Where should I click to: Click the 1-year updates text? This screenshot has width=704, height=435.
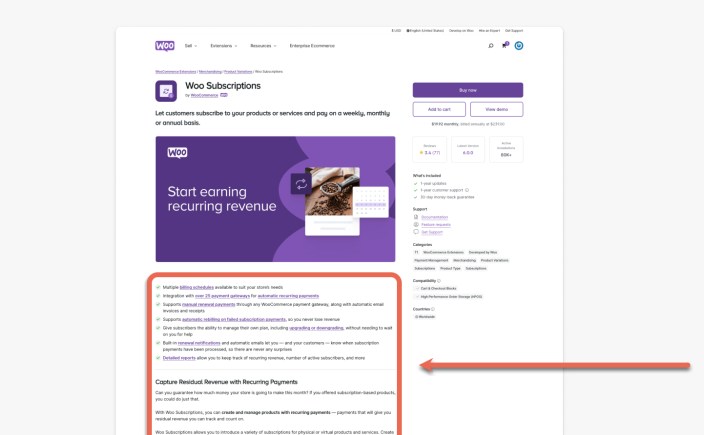pos(433,184)
